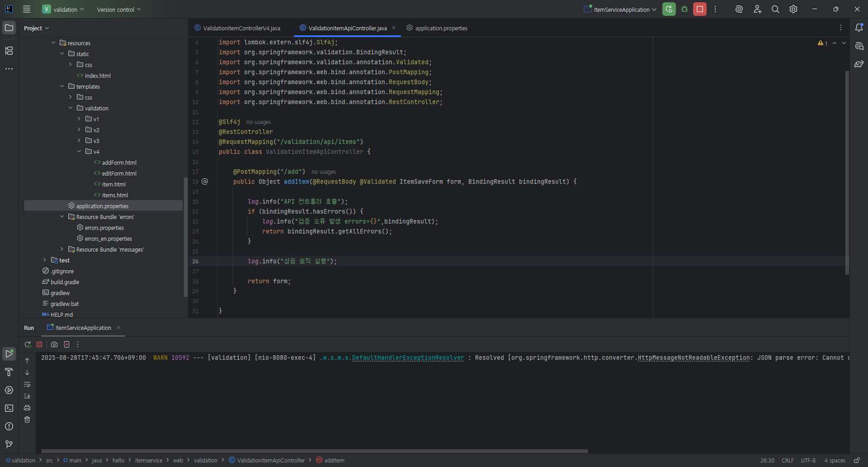Screen dimensions: 868x467
Task: Open Project view selector dropdown
Action: pos(36,28)
